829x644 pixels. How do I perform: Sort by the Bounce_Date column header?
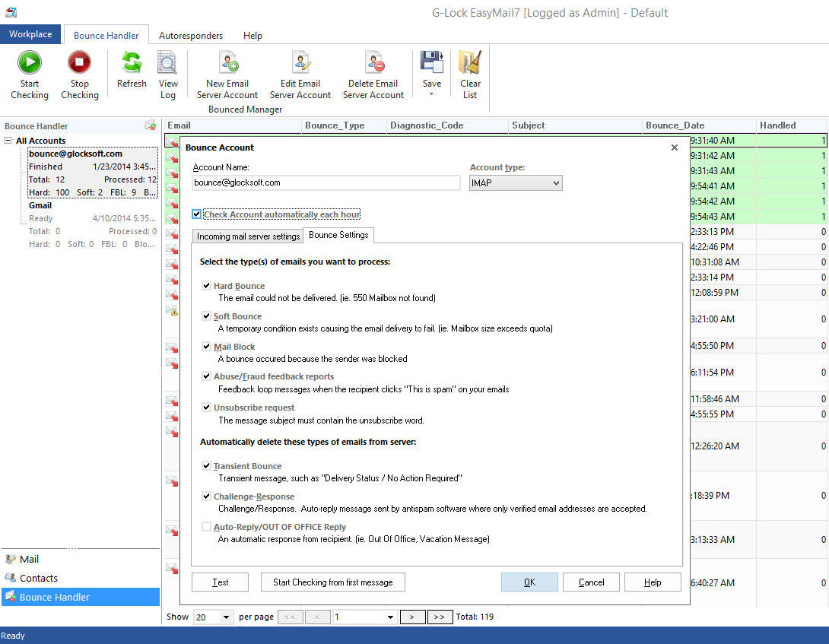pyautogui.click(x=700, y=125)
